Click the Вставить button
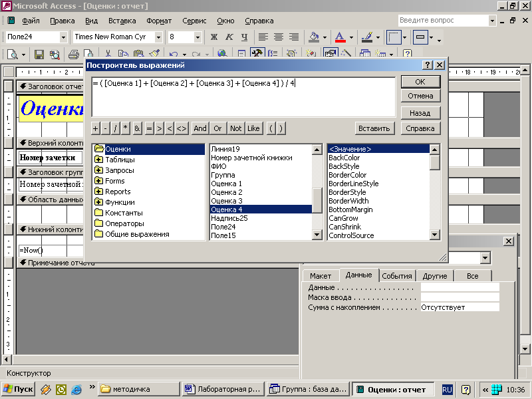Screen dimensions: 532x399 374,128
